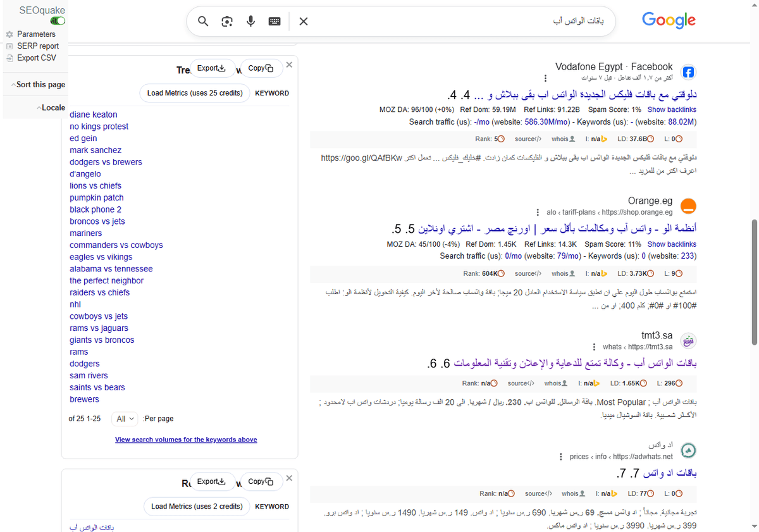Click 'Show backlinks' for the Vodafone result

click(x=672, y=109)
